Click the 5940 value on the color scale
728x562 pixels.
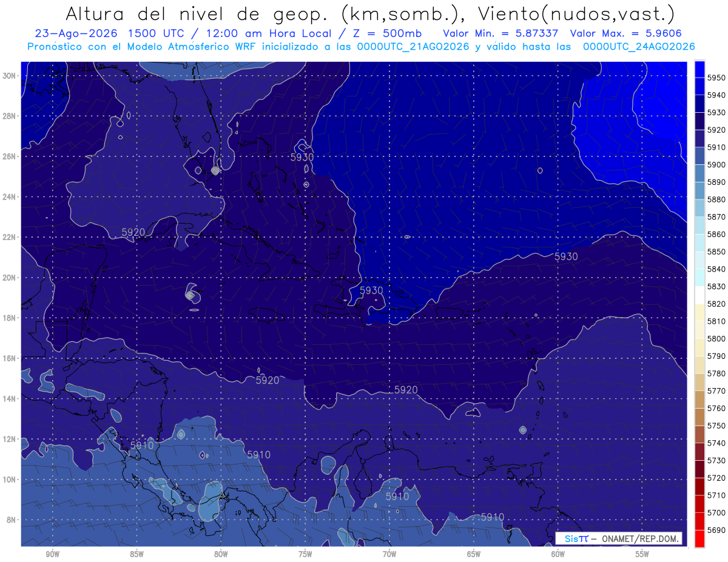click(716, 95)
